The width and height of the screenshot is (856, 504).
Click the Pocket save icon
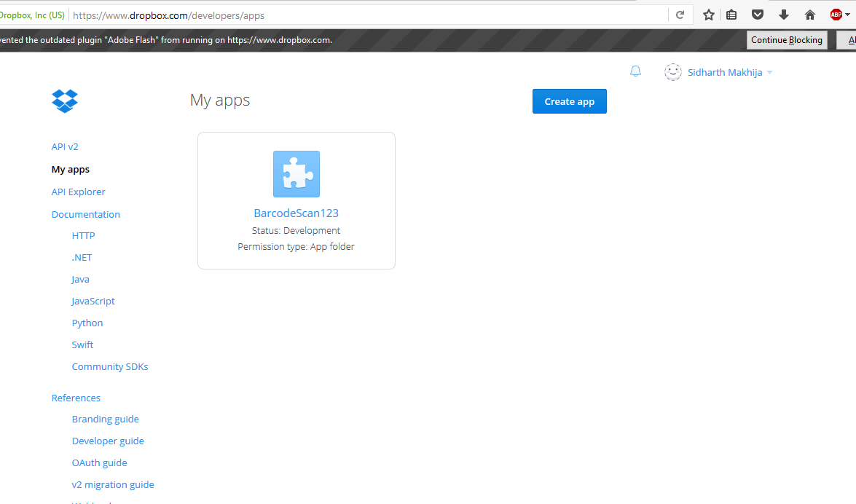[757, 14]
